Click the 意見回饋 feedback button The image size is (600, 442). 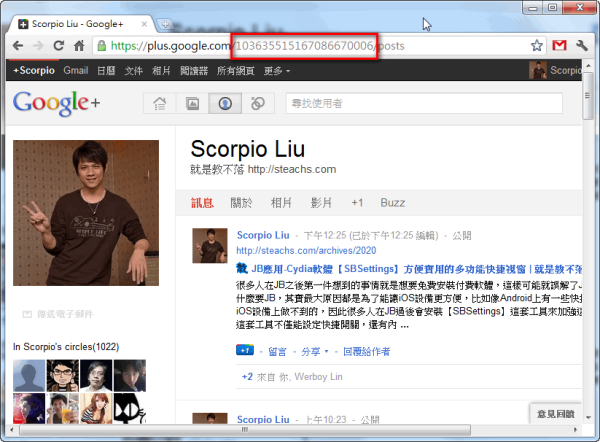[x=556, y=414]
